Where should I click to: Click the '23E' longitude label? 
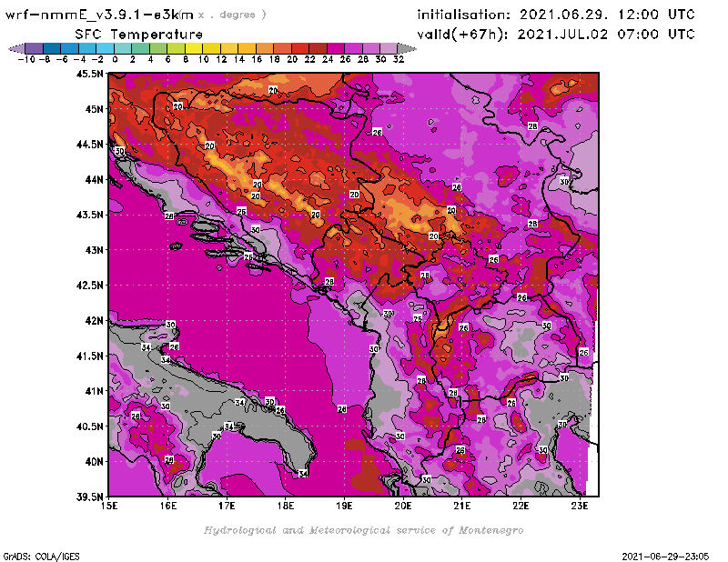(580, 506)
